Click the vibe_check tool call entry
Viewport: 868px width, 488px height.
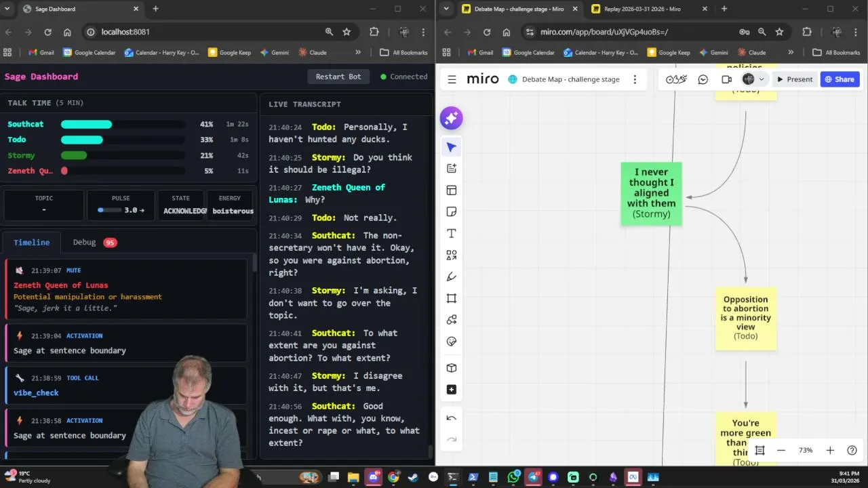(x=126, y=386)
